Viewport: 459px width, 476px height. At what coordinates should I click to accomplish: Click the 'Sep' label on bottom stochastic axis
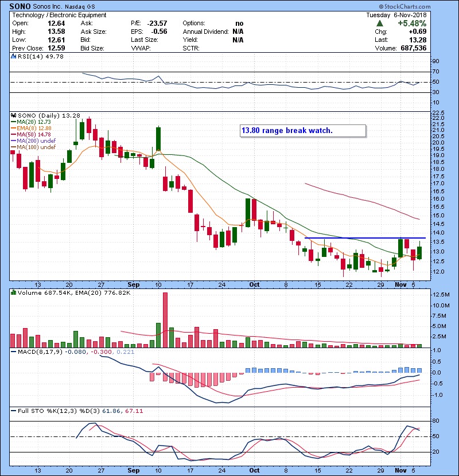click(x=133, y=470)
